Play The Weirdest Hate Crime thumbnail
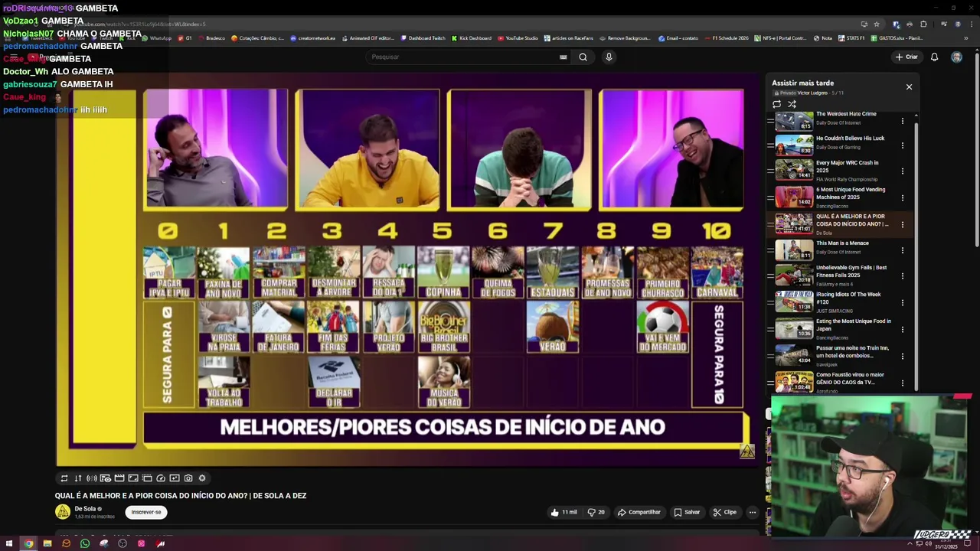The width and height of the screenshot is (980, 551). click(794, 121)
